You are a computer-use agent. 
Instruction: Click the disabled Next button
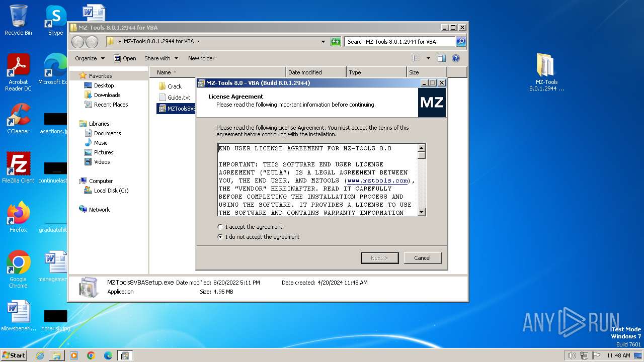379,258
